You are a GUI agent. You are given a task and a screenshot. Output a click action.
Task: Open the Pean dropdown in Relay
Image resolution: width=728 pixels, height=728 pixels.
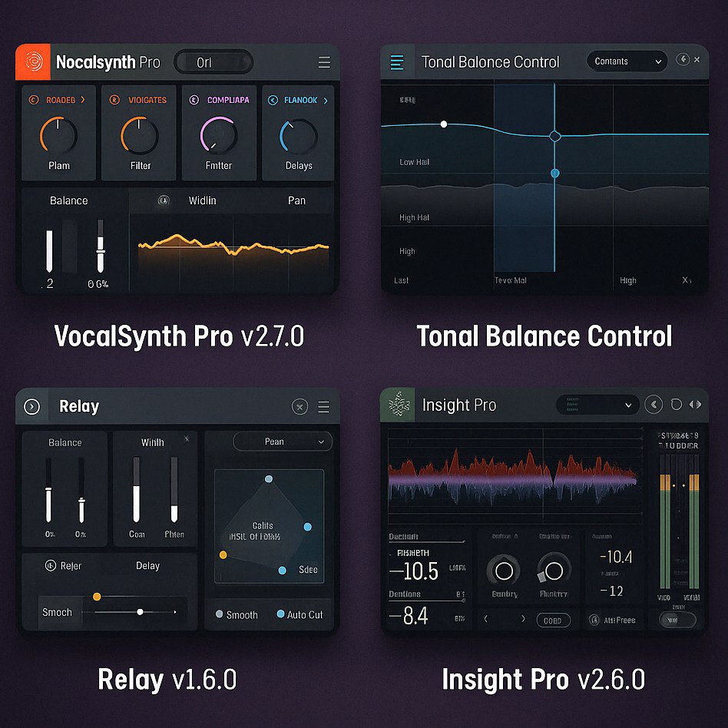pos(282,441)
